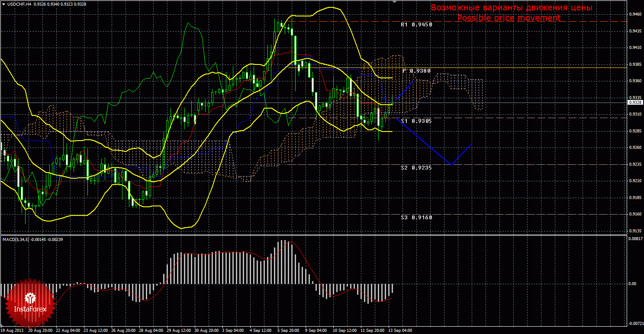644x334 pixels.
Task: Click the S3 0.9160 support label
Action: (416, 218)
